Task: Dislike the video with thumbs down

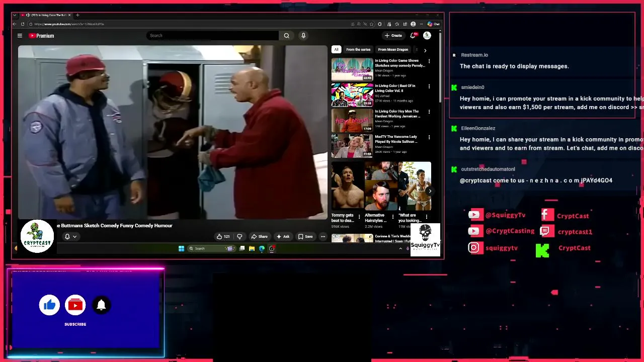Action: tap(239, 237)
